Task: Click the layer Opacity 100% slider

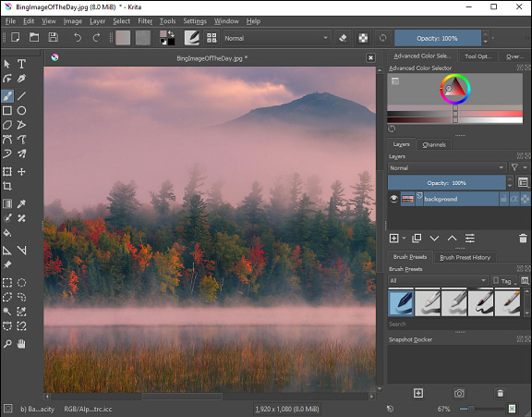Action: tap(447, 183)
